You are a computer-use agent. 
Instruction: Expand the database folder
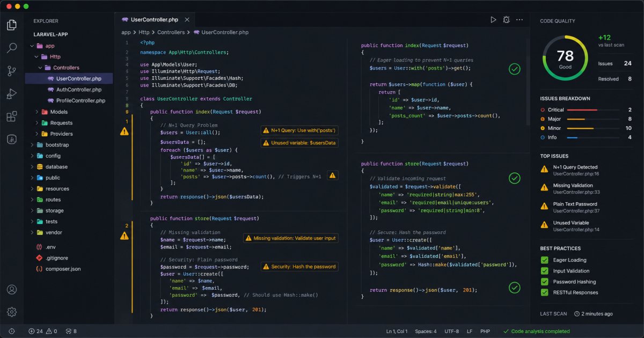33,167
